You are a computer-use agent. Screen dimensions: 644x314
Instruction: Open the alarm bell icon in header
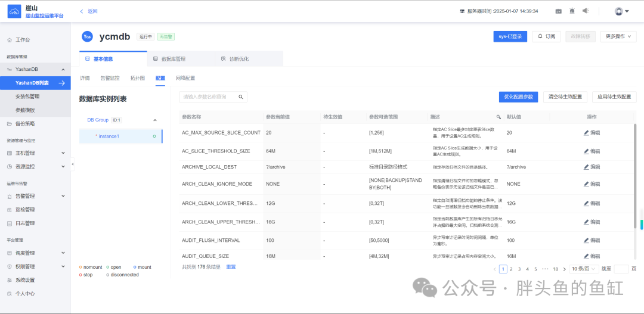pos(572,11)
